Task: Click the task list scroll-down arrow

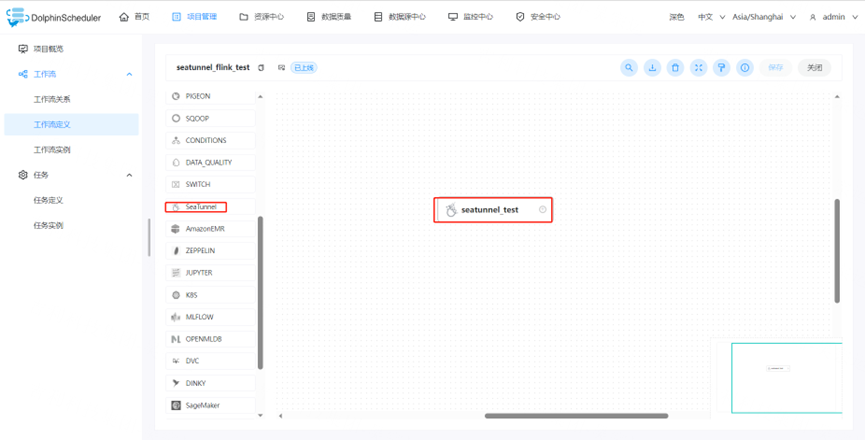Action: point(260,415)
